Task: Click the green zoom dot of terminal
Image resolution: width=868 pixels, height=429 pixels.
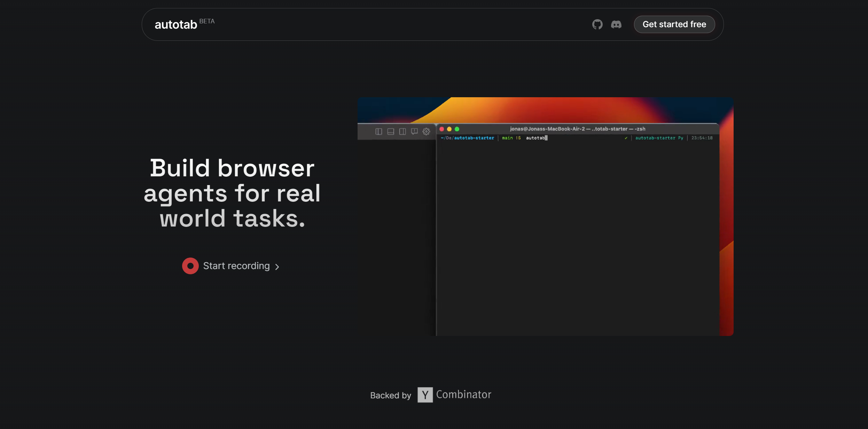Action: 457,129
